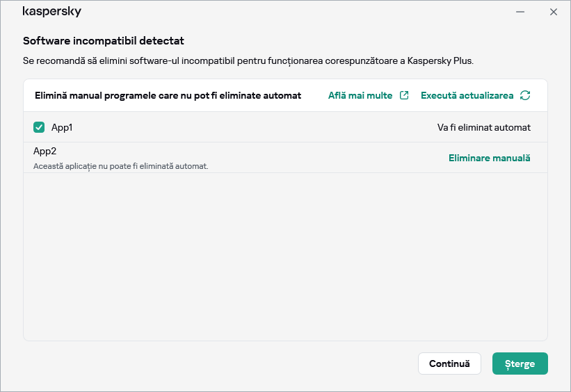
Task: Click the empty area below the app list
Action: 285,257
